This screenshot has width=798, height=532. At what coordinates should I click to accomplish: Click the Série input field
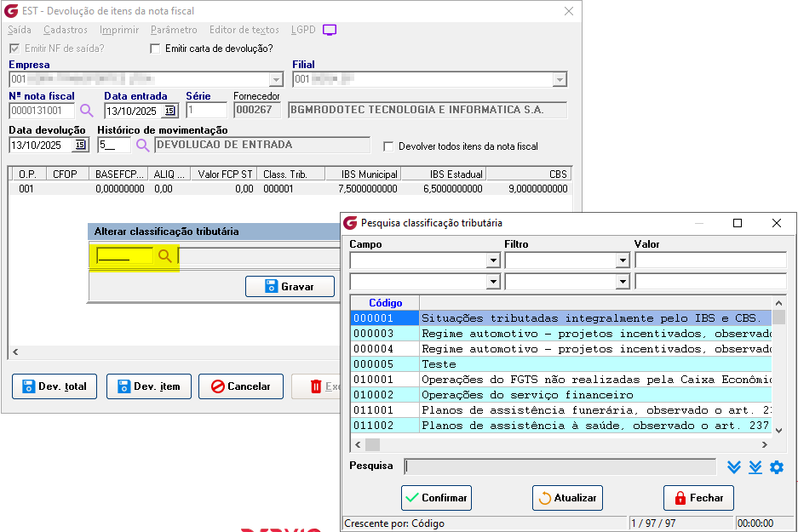pyautogui.click(x=206, y=111)
